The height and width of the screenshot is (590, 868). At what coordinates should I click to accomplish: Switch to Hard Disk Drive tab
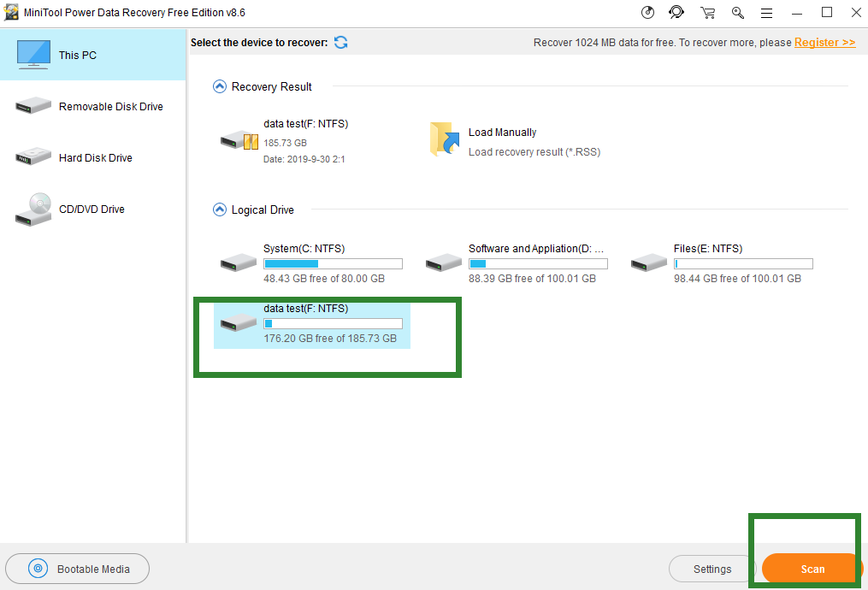[93, 157]
